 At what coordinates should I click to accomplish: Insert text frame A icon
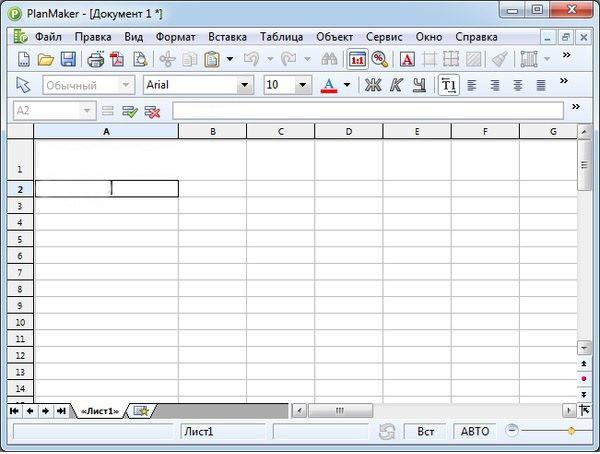pyautogui.click(x=407, y=59)
